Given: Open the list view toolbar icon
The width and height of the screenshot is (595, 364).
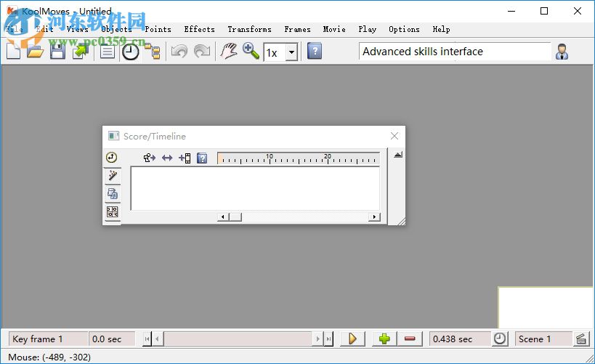Looking at the screenshot, I should [108, 52].
